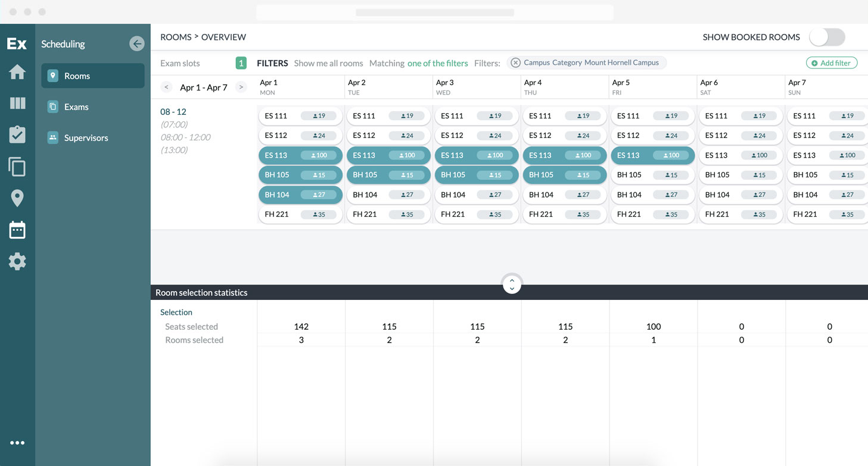Collapse the Scheduling panel with back arrow
Screen dimensions: 868x466
[x=137, y=43]
